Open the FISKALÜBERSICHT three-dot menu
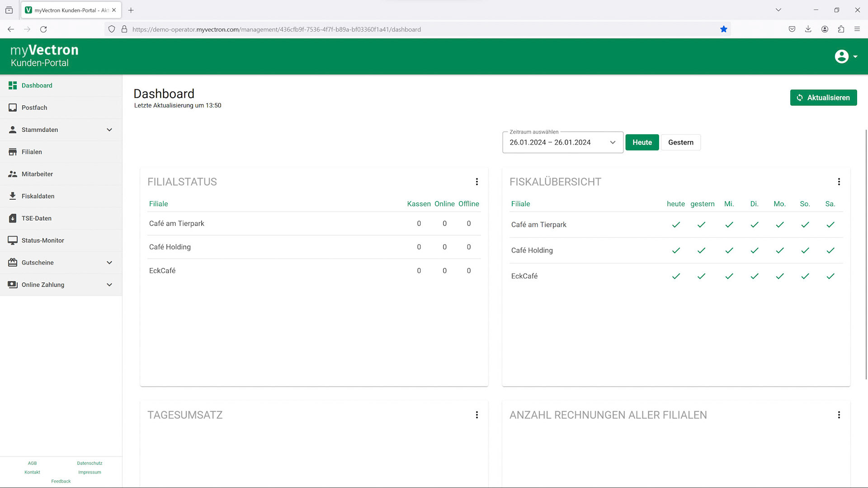 839,182
